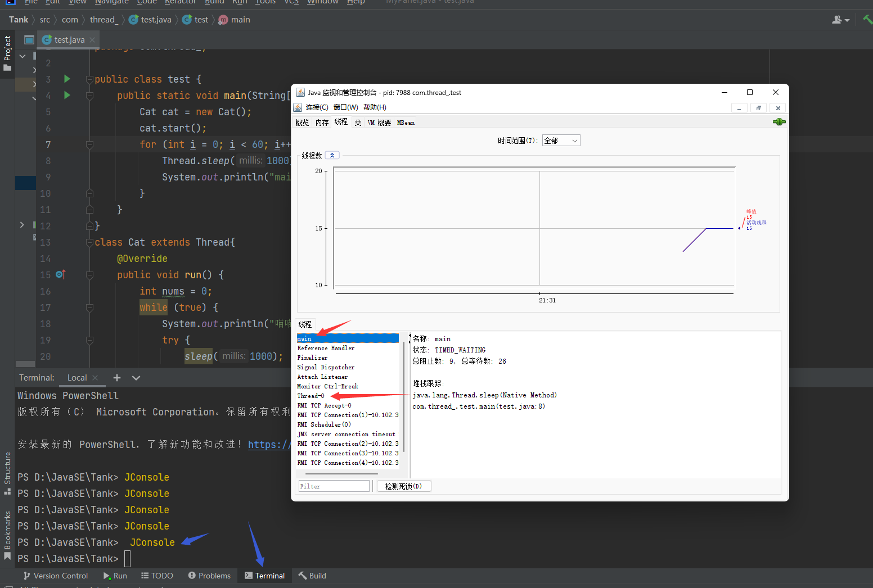Select Finalizer in the thread list
The height and width of the screenshot is (588, 873).
coord(348,358)
